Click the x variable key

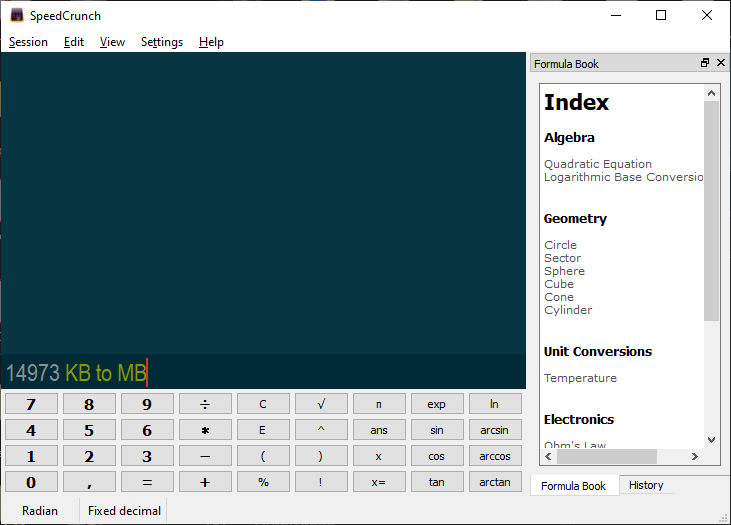[x=379, y=456]
